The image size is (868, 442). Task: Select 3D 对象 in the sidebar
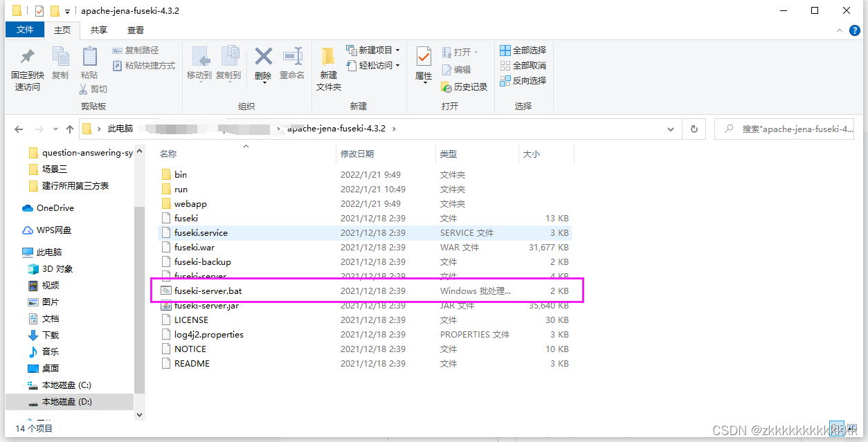[57, 269]
